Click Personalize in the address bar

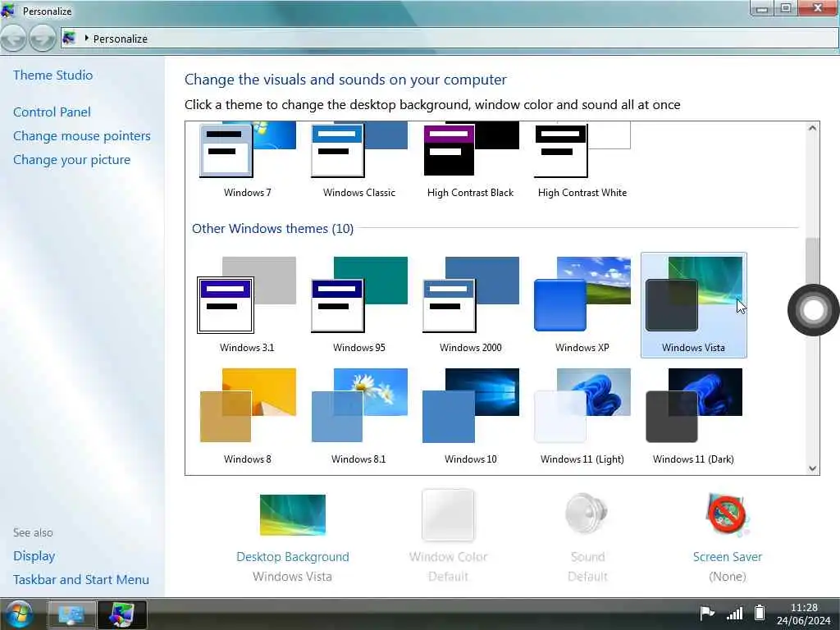click(x=121, y=39)
